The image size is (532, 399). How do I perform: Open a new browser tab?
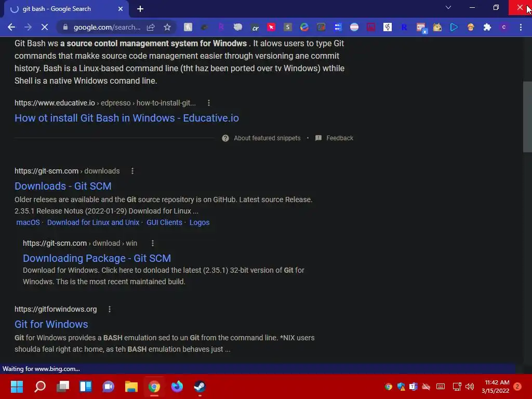[140, 9]
